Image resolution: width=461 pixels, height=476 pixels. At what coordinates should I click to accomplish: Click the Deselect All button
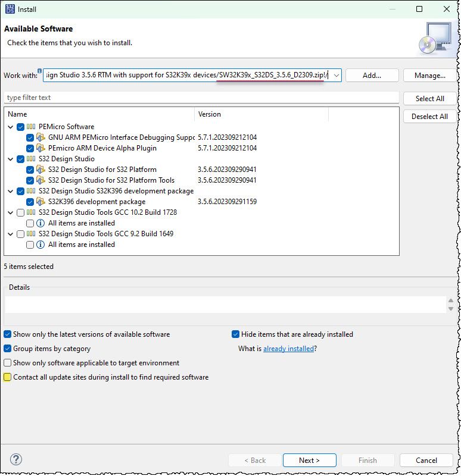point(429,117)
